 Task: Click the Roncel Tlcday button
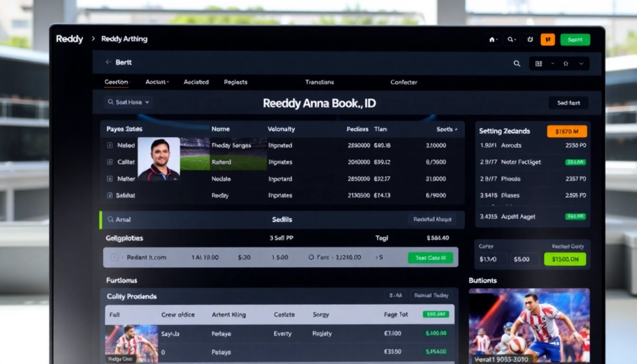pos(431,295)
